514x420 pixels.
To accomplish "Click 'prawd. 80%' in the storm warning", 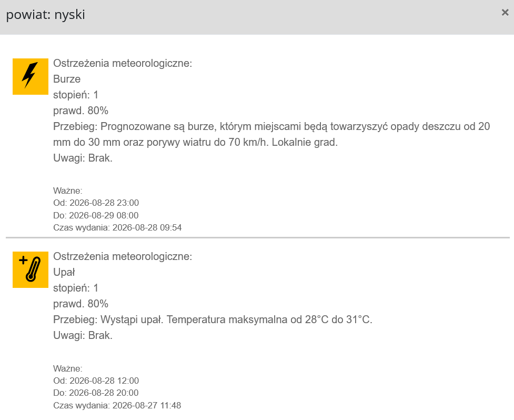I will click(80, 111).
